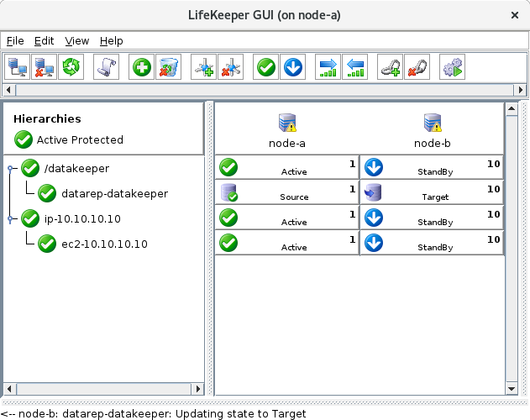This screenshot has width=530, height=420.
Task: Open the View menu
Action: pos(76,41)
